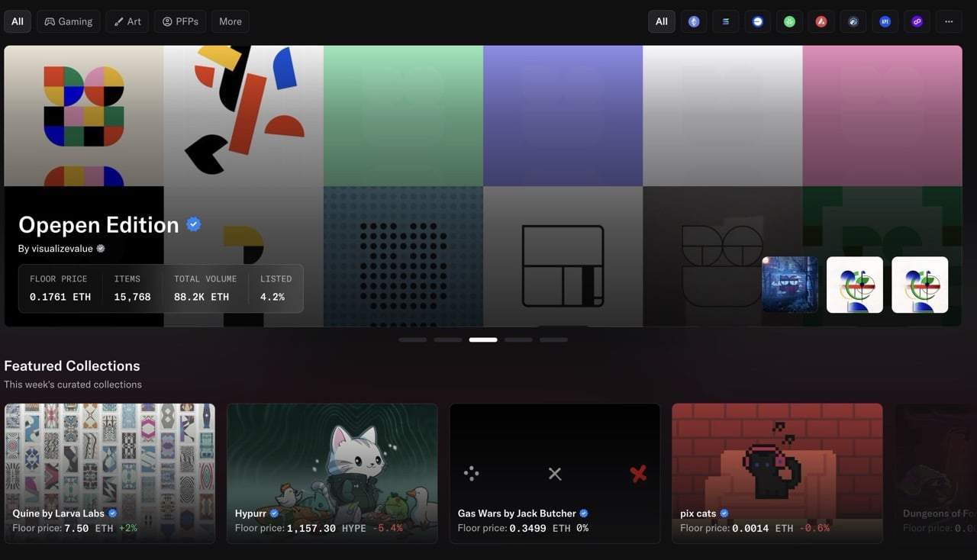Click the verified badge next to pix cats

coord(724,513)
